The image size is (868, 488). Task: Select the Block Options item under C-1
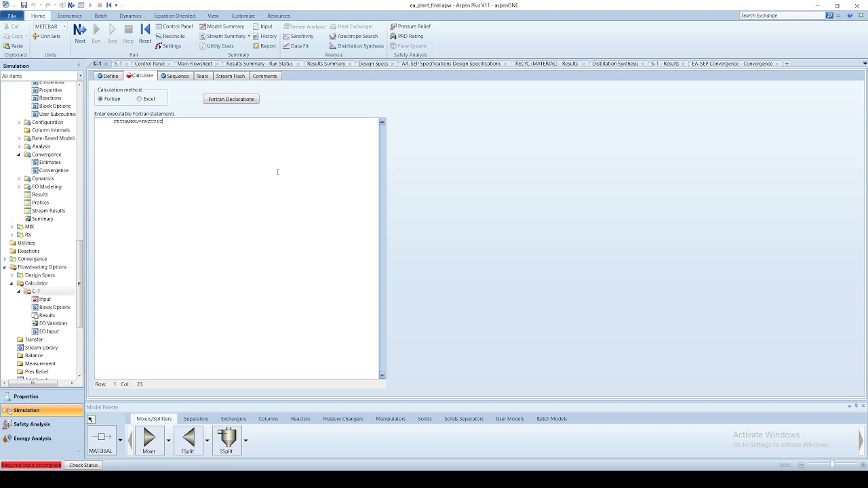[x=51, y=308]
